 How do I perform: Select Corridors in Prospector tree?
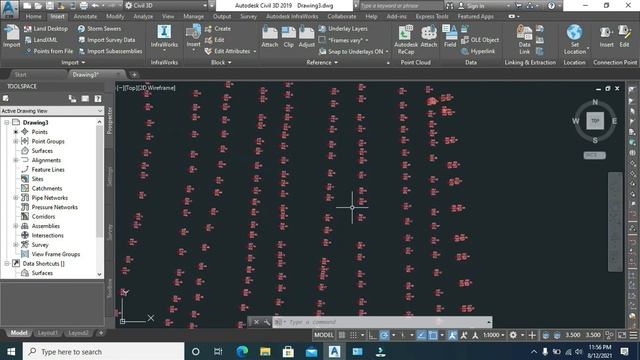pyautogui.click(x=43, y=216)
